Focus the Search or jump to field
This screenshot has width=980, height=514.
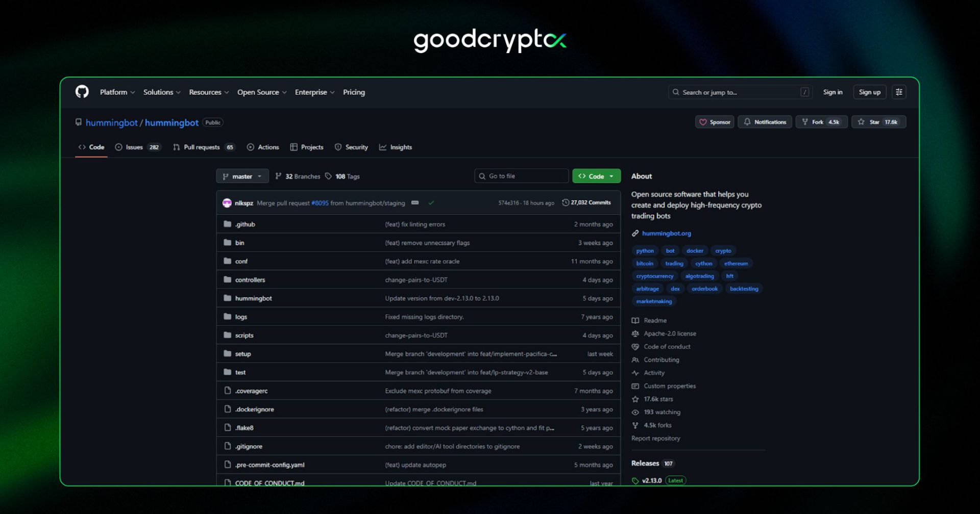click(740, 92)
